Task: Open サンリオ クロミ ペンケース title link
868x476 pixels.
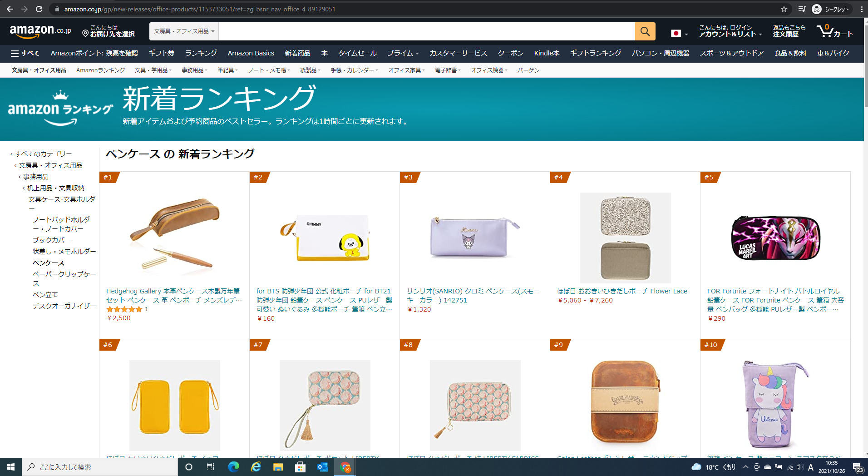Action: [473, 296]
